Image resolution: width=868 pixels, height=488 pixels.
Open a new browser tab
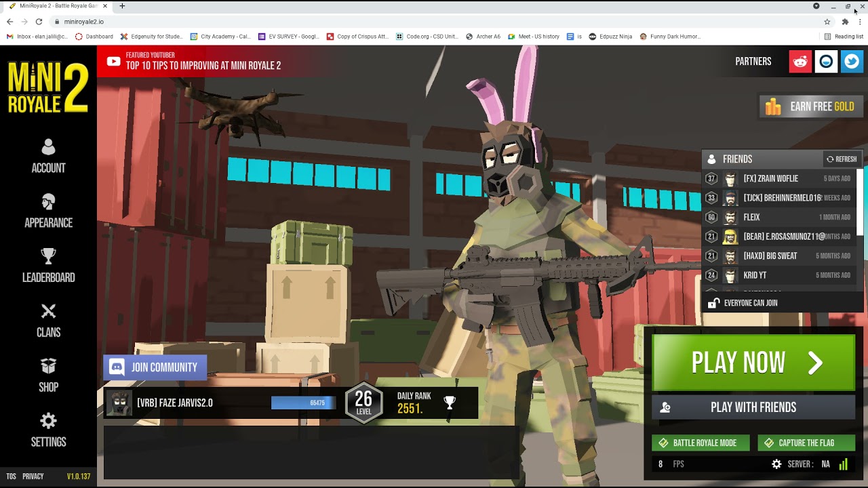122,6
